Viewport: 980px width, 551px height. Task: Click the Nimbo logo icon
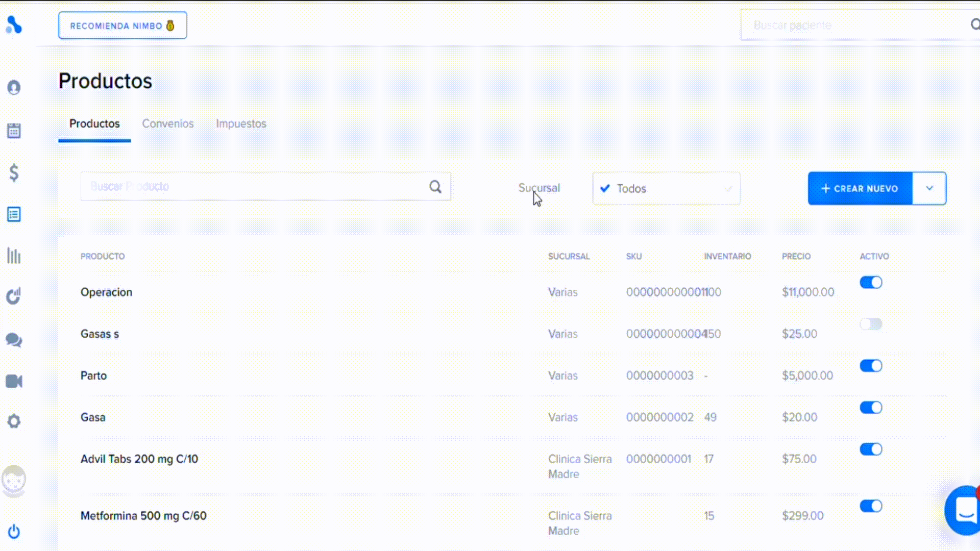[x=14, y=24]
